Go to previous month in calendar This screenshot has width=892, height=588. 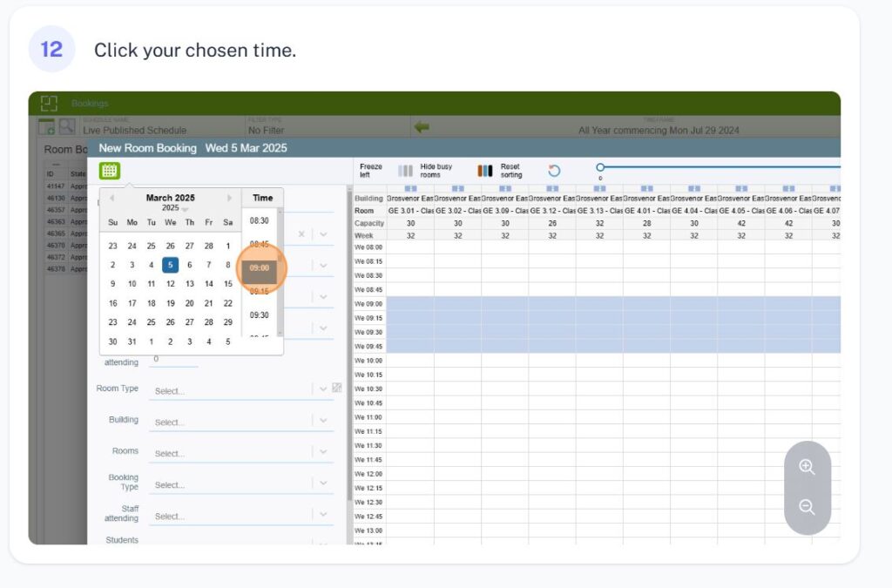click(112, 198)
